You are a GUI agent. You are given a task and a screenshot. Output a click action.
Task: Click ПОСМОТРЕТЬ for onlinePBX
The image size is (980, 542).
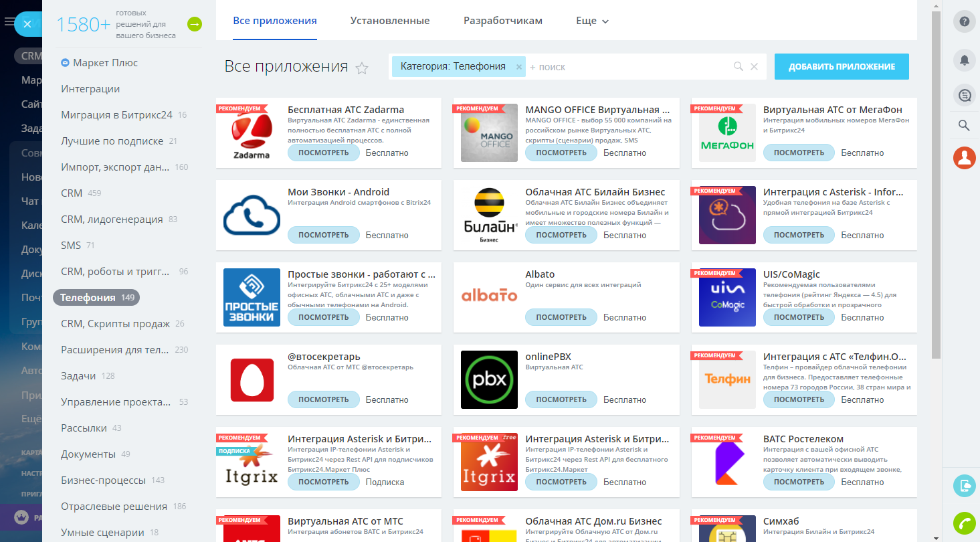click(x=561, y=399)
